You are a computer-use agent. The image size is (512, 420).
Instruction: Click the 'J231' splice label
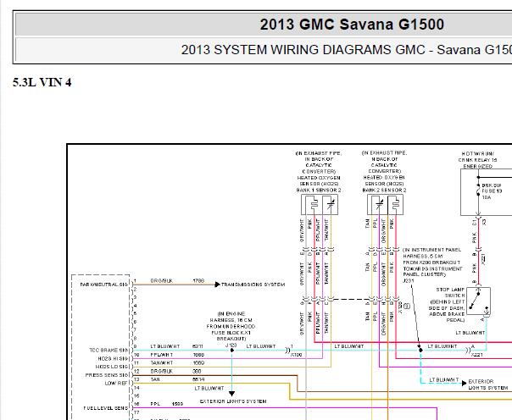409,281
